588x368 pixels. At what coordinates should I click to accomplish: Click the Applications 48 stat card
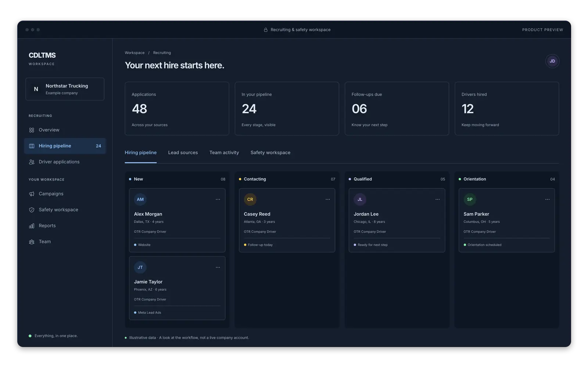tap(177, 109)
